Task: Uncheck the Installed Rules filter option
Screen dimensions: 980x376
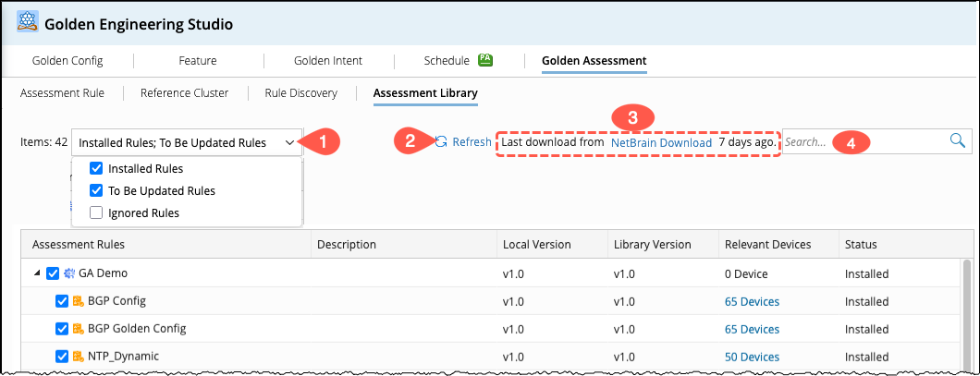Action: coord(96,169)
